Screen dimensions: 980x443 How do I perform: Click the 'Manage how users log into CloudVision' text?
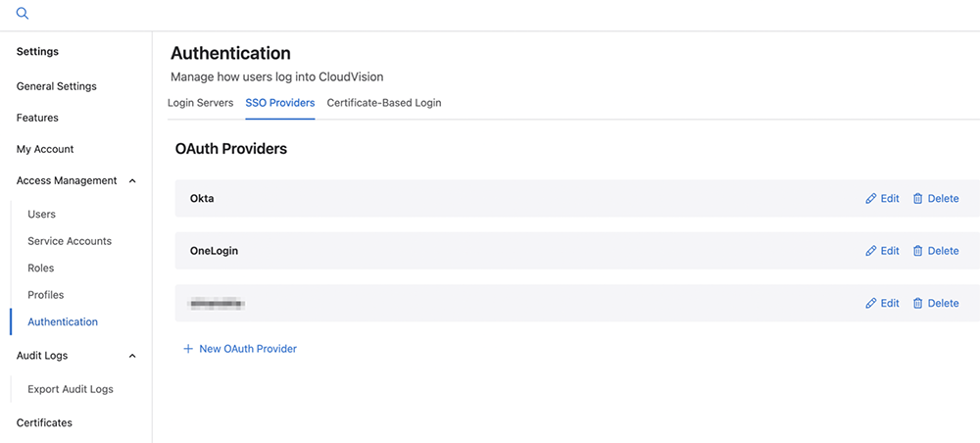click(277, 77)
